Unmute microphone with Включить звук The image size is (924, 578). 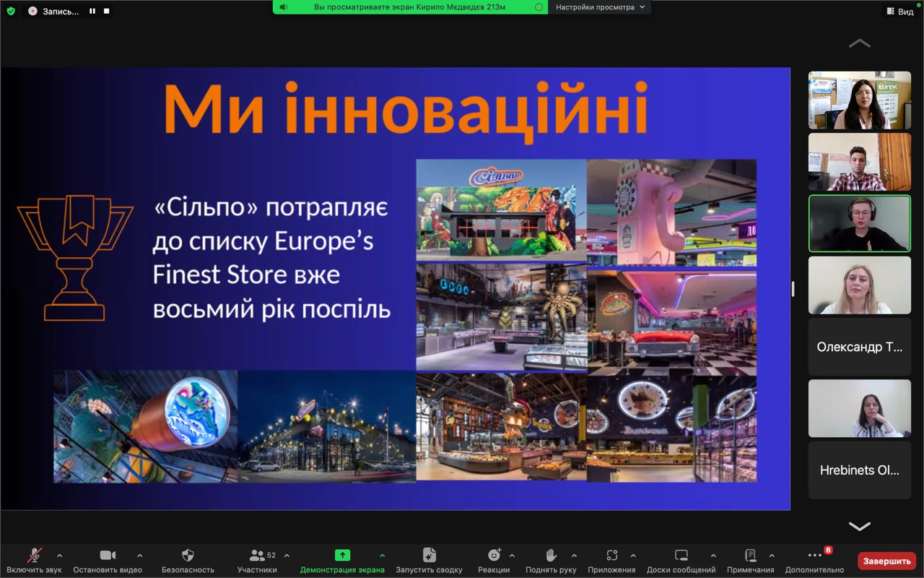34,556
